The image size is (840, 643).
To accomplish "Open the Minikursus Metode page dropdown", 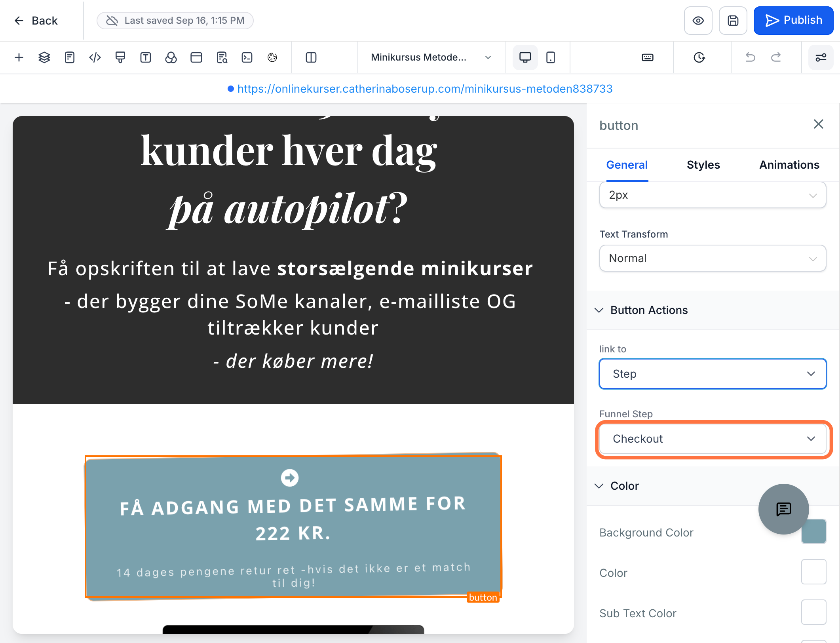I will (431, 58).
